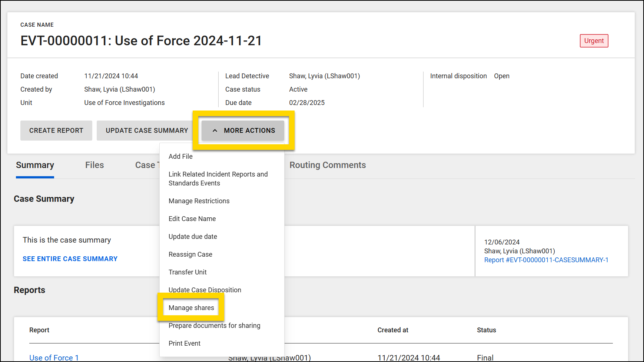This screenshot has height=362, width=644.
Task: Select Add File from menu
Action: click(x=180, y=157)
